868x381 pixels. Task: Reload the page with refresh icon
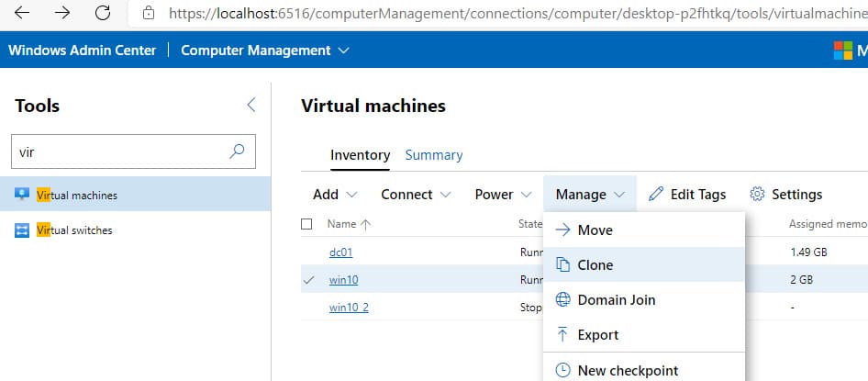103,13
